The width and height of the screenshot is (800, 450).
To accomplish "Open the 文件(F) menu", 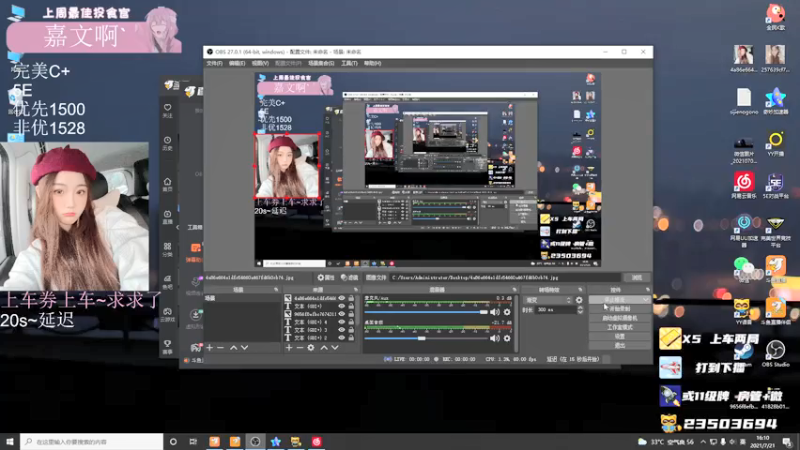I will [x=214, y=63].
